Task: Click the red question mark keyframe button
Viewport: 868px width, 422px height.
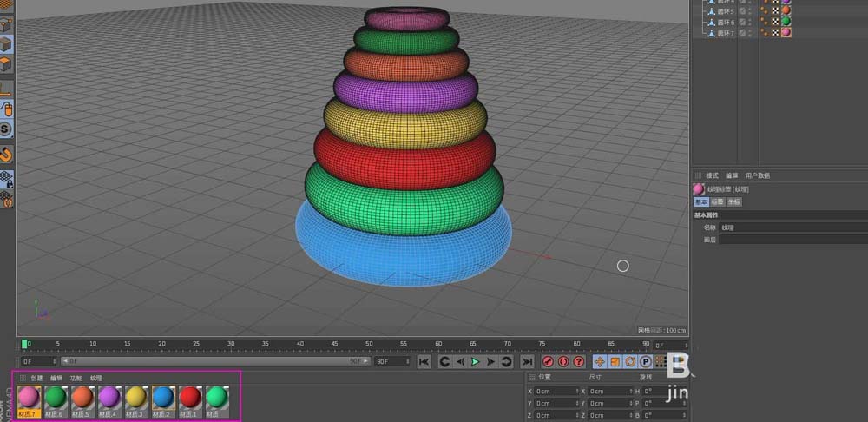Action: click(x=579, y=361)
